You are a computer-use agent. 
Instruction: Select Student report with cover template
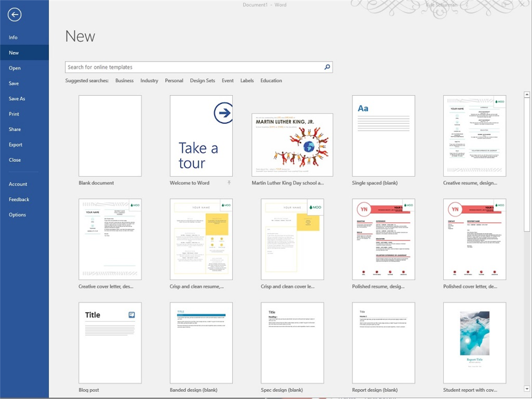click(x=475, y=343)
